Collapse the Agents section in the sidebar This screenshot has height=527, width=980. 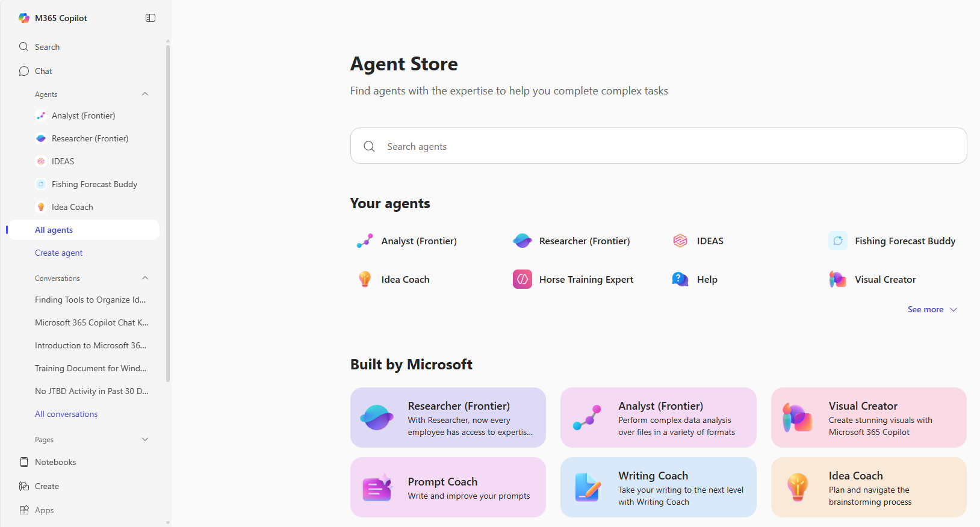pyautogui.click(x=144, y=94)
